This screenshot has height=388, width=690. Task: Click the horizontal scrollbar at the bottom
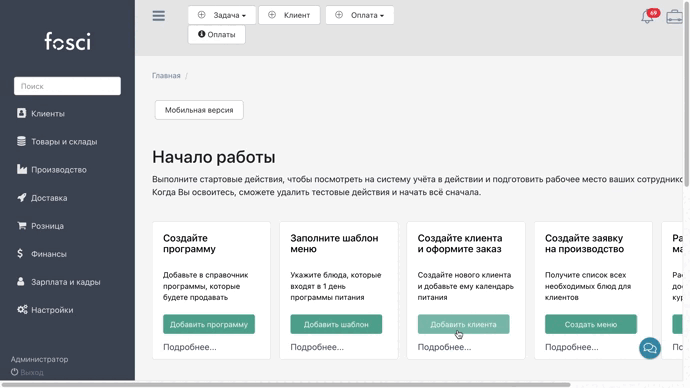pos(286,384)
